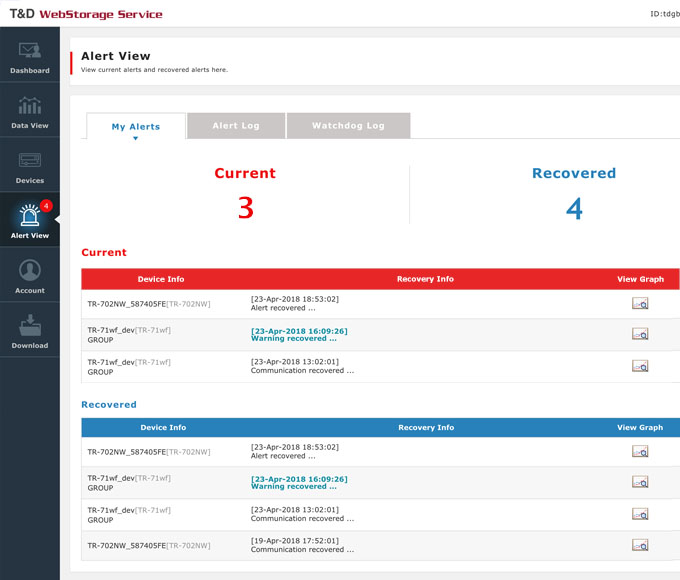This screenshot has width=680, height=580.
Task: View graph for Current Warning recovered row
Action: click(640, 335)
